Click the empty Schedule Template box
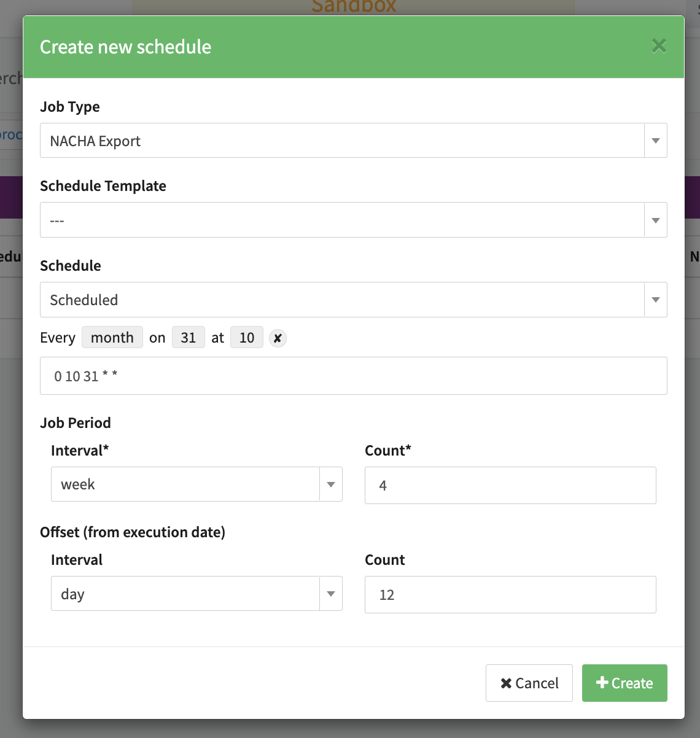This screenshot has height=738, width=700. tap(341, 220)
